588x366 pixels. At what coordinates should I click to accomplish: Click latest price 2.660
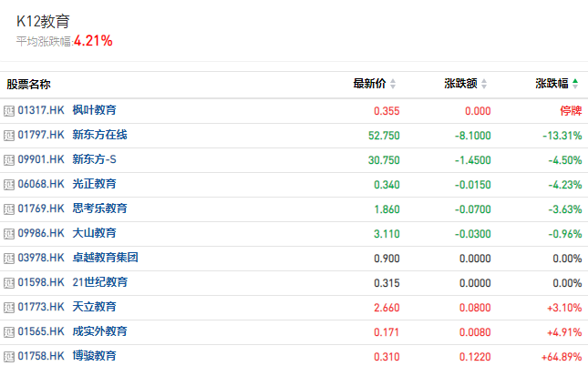[x=387, y=308]
